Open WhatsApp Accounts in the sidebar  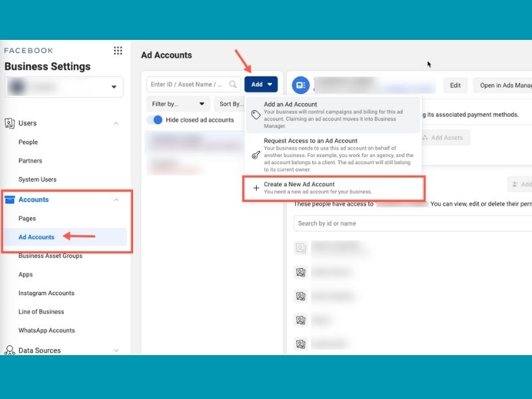tap(47, 331)
